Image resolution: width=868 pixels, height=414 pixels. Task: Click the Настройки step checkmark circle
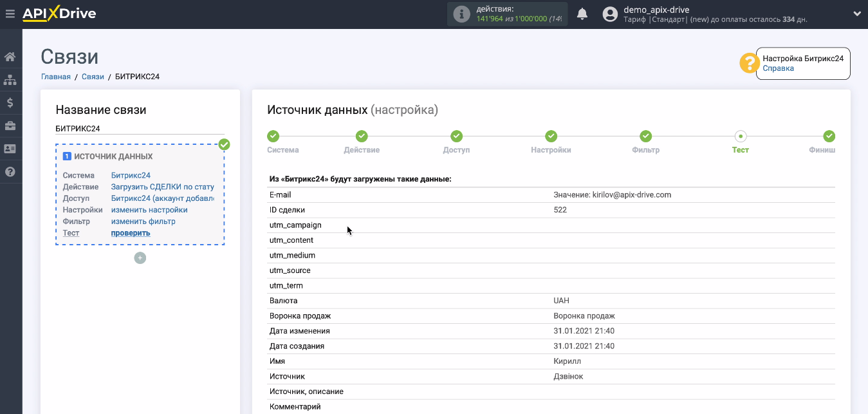[x=551, y=136]
